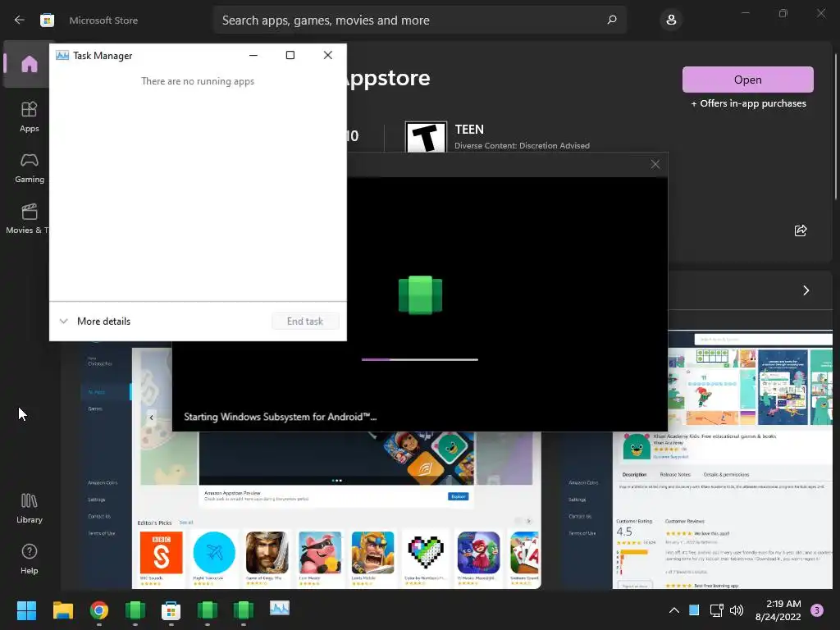The image size is (840, 630).
Task: Open Microsoft Store taskbar icon
Action: tap(171, 610)
